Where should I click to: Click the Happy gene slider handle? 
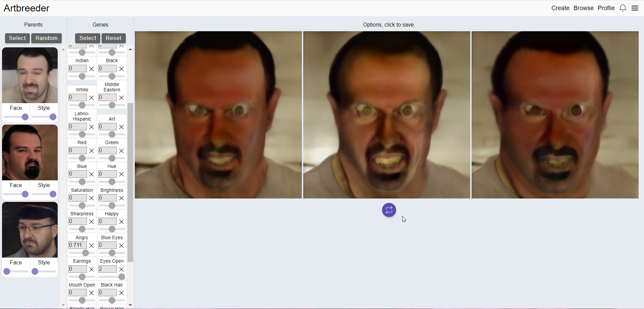click(112, 229)
